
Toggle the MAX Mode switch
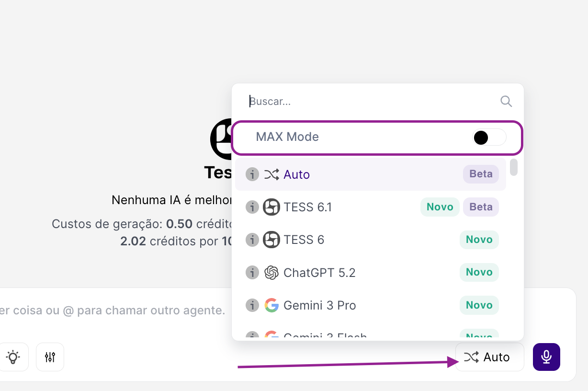488,138
